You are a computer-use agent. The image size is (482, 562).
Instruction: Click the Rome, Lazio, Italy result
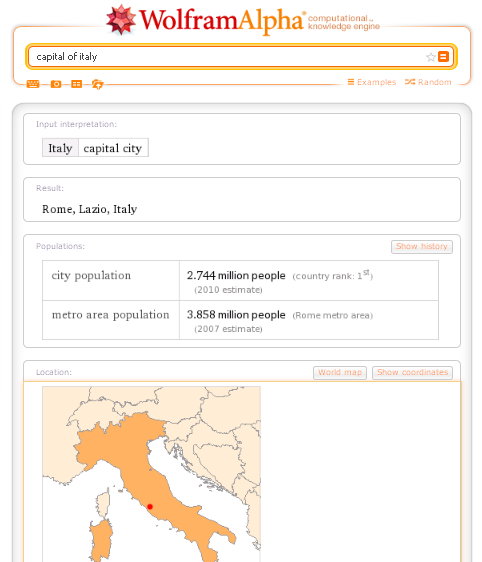(90, 209)
